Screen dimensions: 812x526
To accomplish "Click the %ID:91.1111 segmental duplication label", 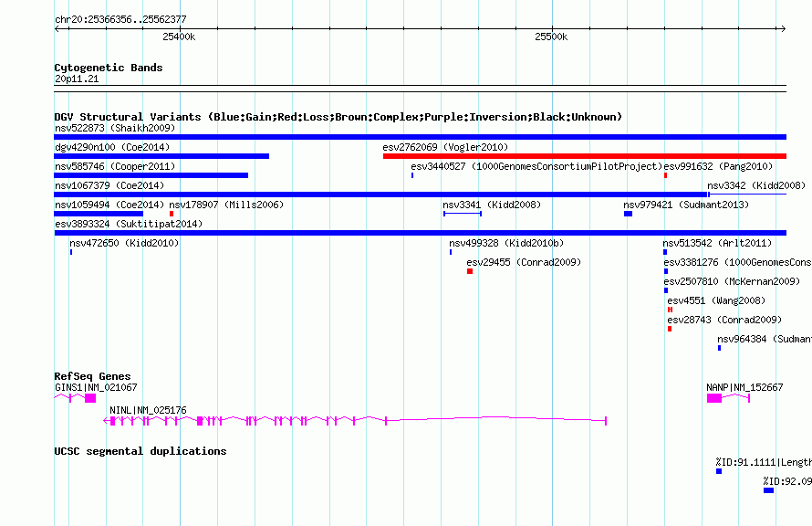I will click(764, 462).
